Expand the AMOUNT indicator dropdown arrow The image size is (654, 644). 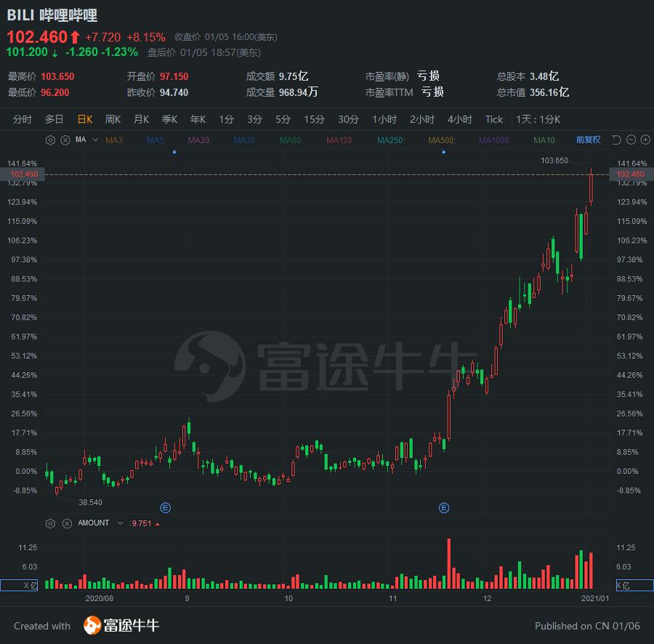click(120, 523)
